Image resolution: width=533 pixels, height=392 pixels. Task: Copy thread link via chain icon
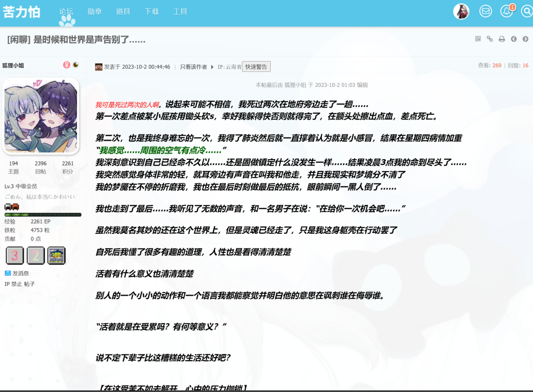point(490,39)
